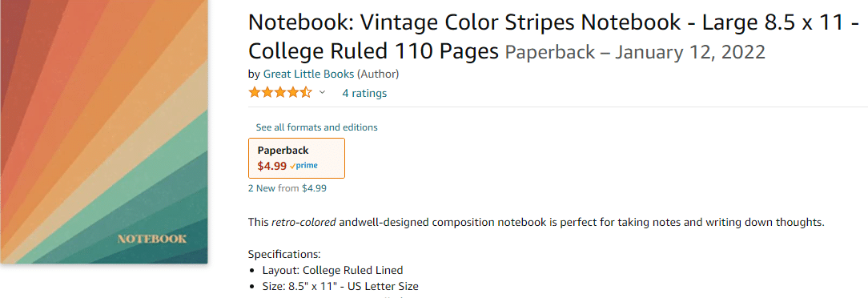The height and width of the screenshot is (298, 868).
Task: Click the NOTEBOOK text on the cover
Action: click(x=151, y=240)
